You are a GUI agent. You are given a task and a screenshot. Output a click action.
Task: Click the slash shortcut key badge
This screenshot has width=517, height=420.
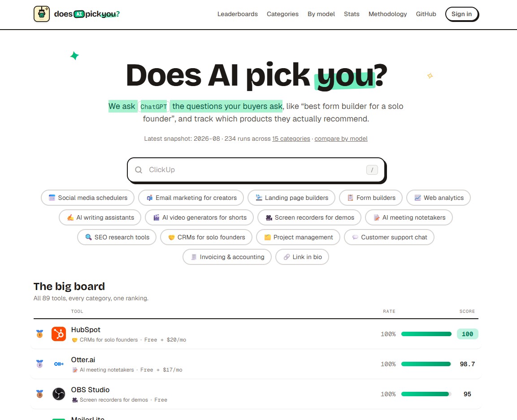tap(372, 170)
